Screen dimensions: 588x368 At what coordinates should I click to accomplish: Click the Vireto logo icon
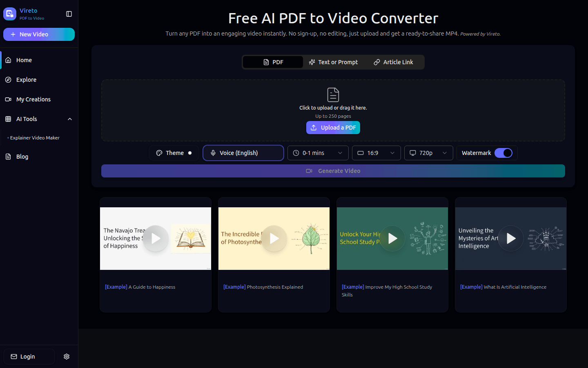(x=10, y=14)
